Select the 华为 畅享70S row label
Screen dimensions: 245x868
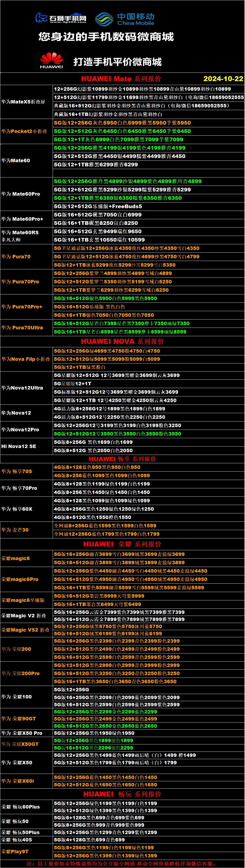click(17, 471)
